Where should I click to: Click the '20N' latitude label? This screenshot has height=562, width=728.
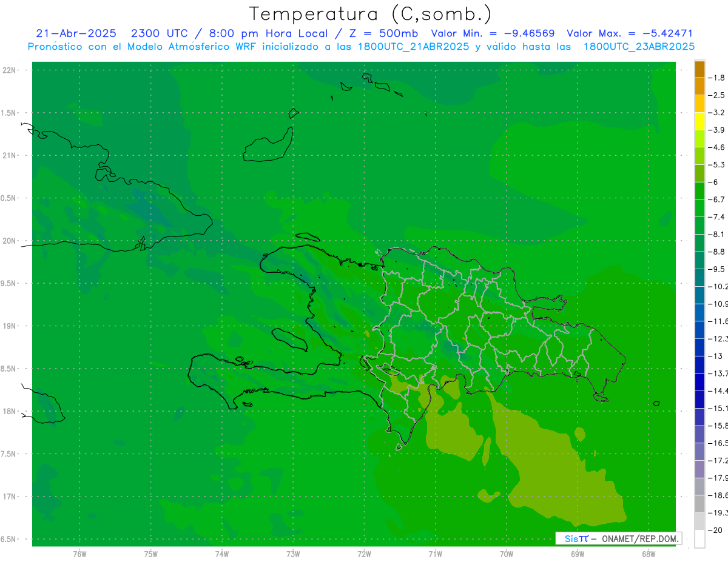click(9, 241)
